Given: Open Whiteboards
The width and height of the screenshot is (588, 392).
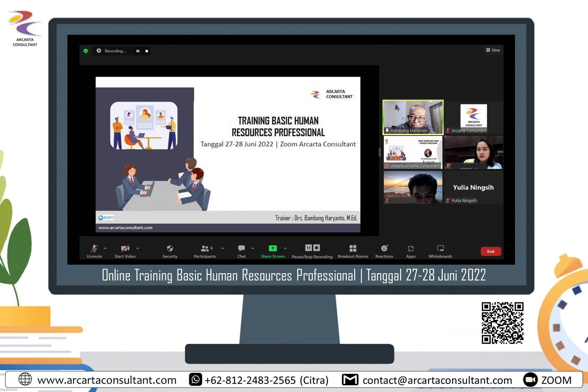Looking at the screenshot, I should click(440, 249).
